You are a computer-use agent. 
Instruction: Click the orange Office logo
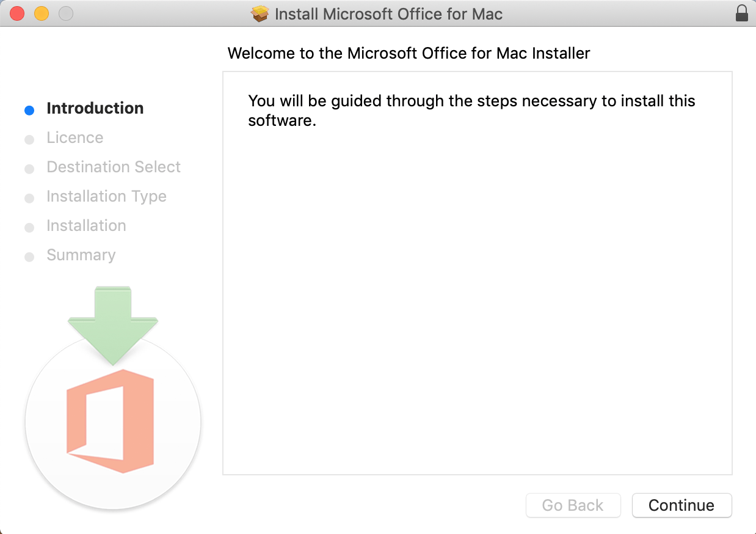click(x=110, y=421)
